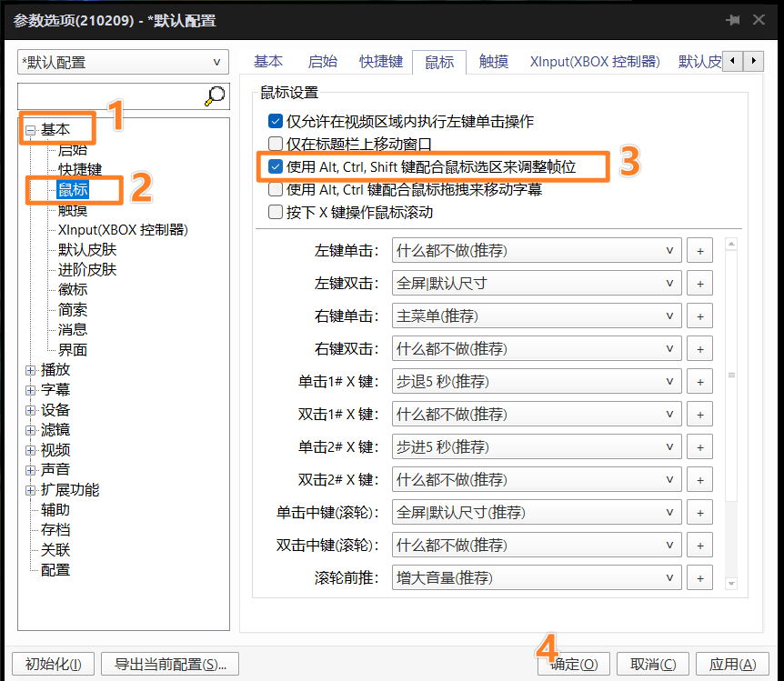Image resolution: width=784 pixels, height=681 pixels.
Task: Select the 鼠标 tab
Action: coord(439,62)
